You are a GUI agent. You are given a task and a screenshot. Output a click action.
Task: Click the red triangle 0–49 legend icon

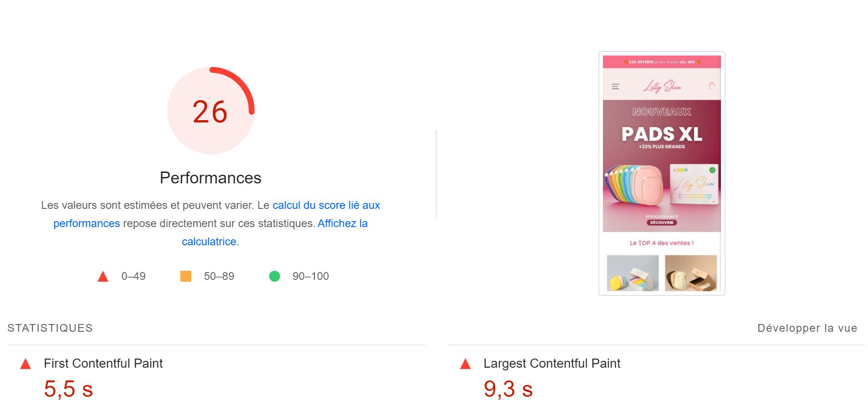coord(103,277)
